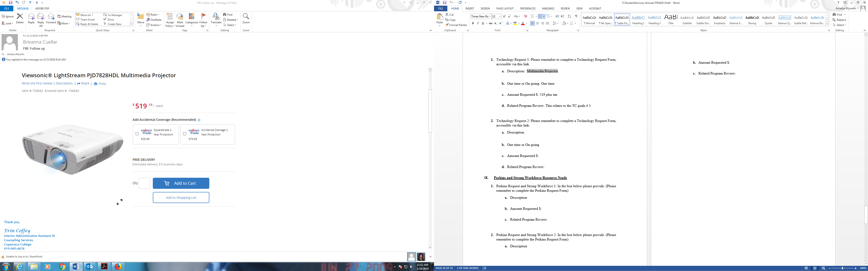The height and width of the screenshot is (271, 868).
Task: Create a Meeting from this message
Action: coord(64,16)
